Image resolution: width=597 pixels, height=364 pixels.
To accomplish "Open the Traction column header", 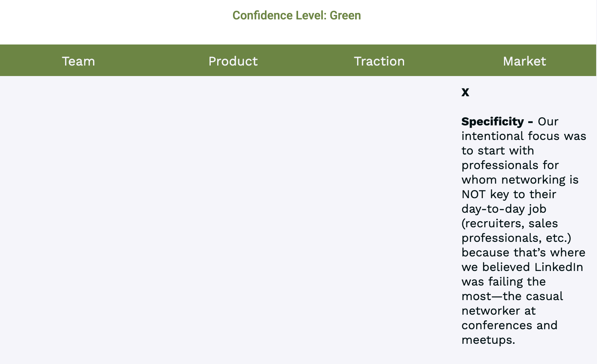I will [379, 61].
